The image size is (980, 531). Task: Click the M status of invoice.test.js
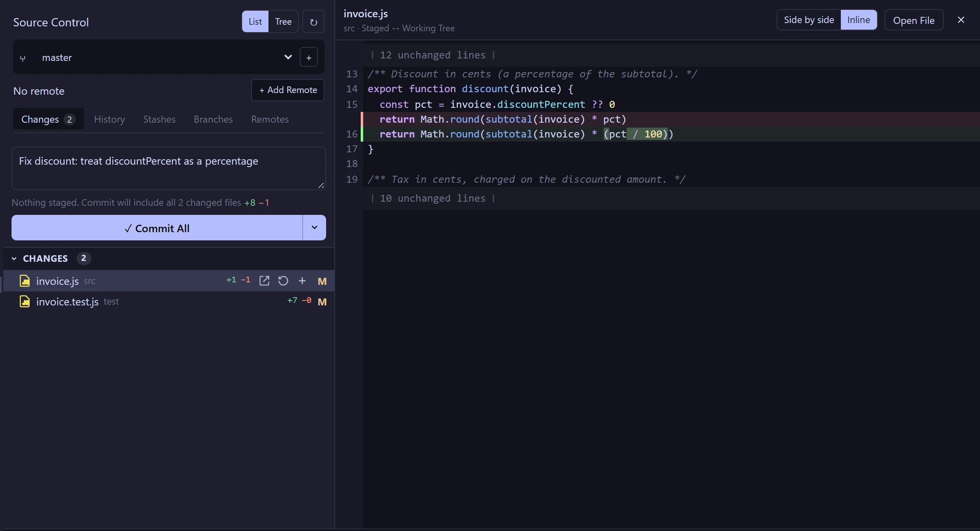(322, 302)
